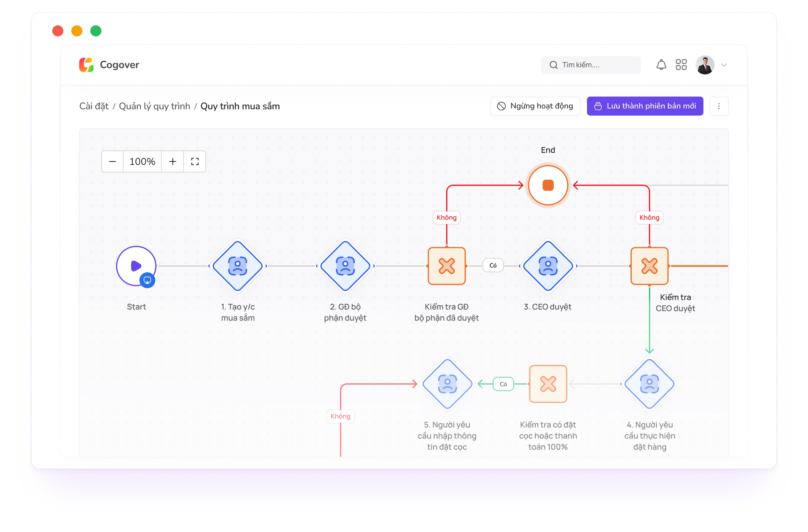
Task: Click 'Ngừng hoạt động' to deactivate process
Action: click(x=535, y=106)
